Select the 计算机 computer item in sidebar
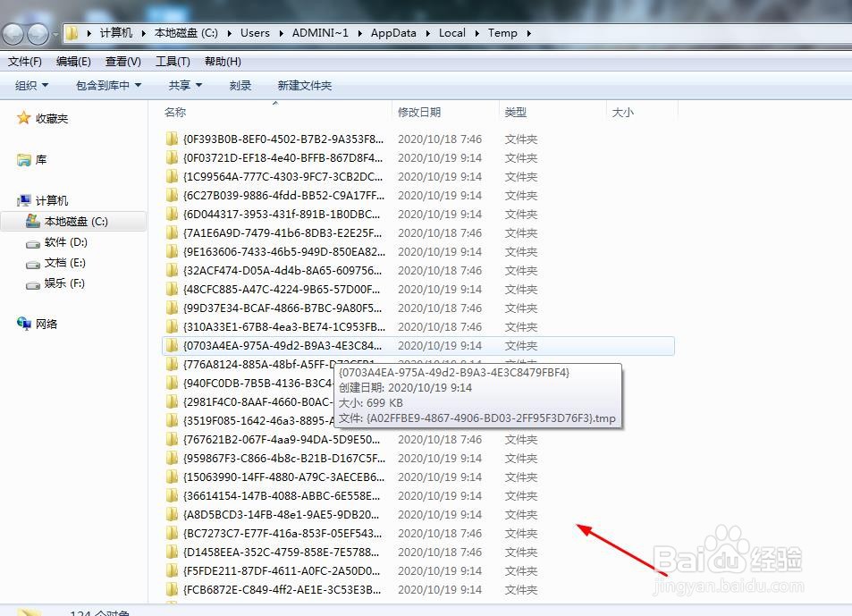The height and width of the screenshot is (616, 852). pyautogui.click(x=42, y=200)
